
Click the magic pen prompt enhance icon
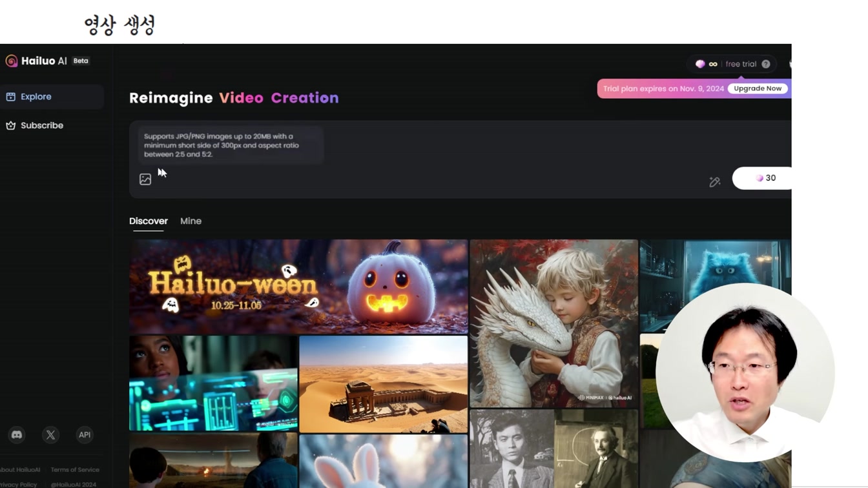(714, 182)
